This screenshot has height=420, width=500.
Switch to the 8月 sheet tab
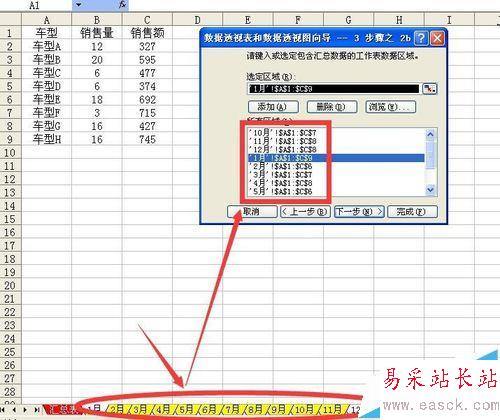(255, 409)
